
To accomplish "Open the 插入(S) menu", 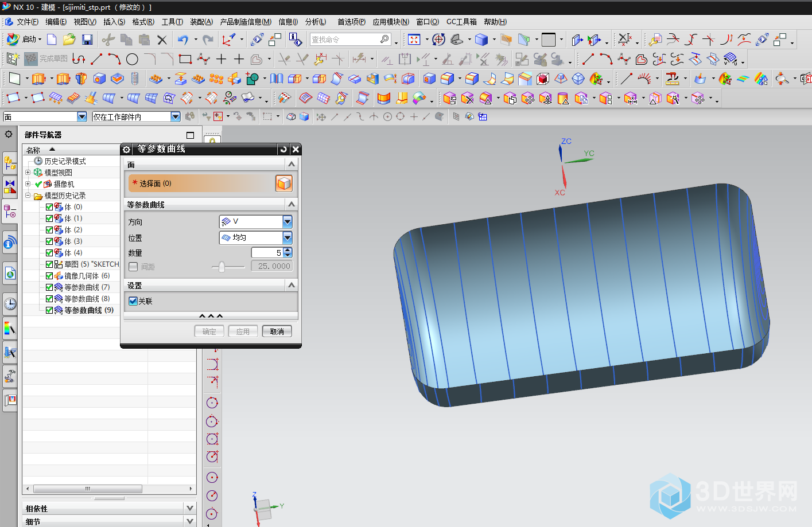I will [x=114, y=22].
